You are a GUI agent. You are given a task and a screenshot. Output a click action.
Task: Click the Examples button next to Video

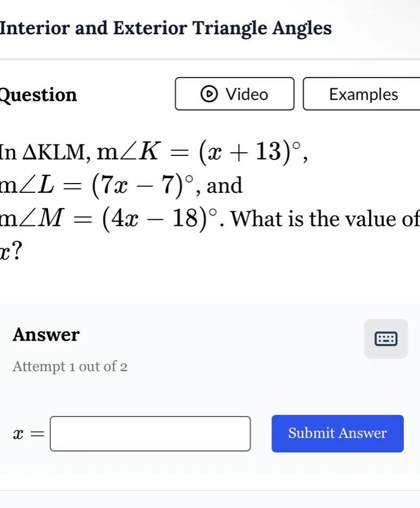tap(364, 94)
